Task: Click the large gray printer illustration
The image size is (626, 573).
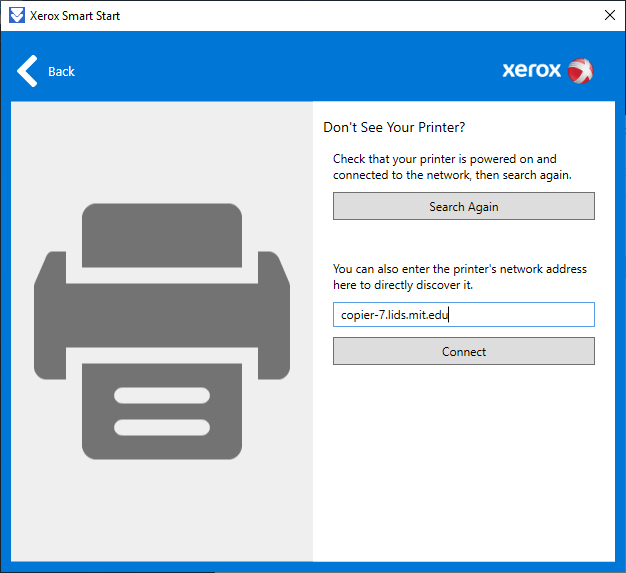Action: click(x=162, y=331)
